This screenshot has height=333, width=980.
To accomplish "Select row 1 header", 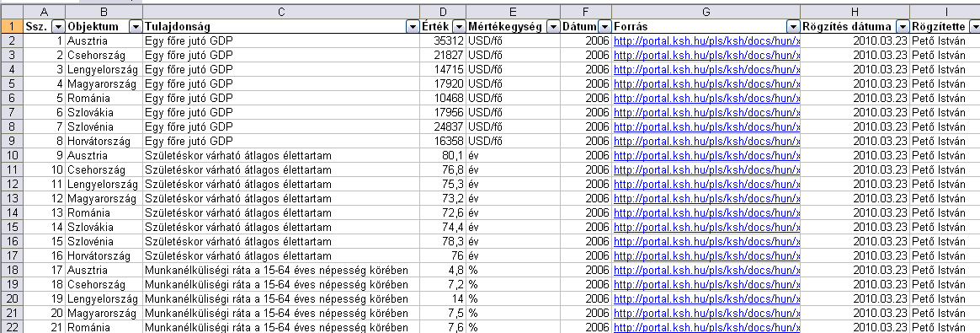I will (11, 26).
